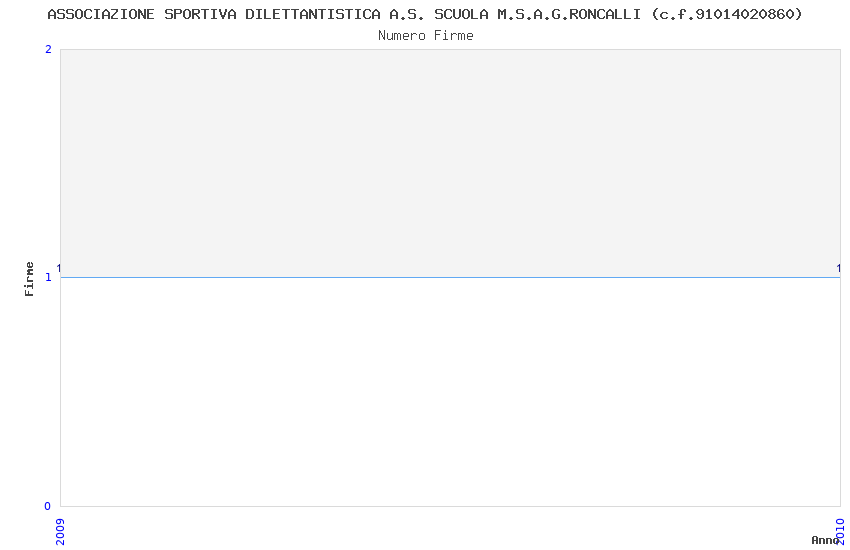
Task: Click the word ASSOCIAZIONE in the chart title
Action: (x=101, y=14)
